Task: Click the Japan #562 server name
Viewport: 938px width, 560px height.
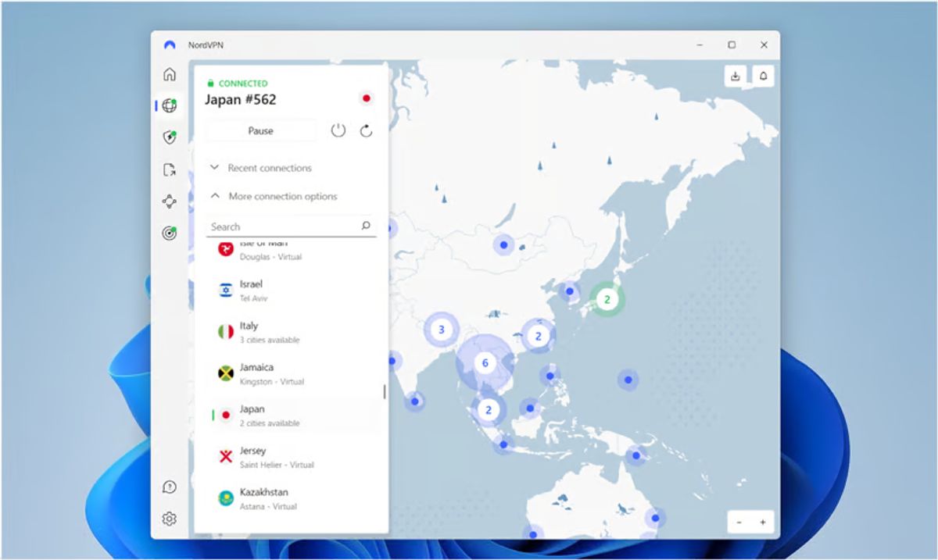Action: (240, 99)
